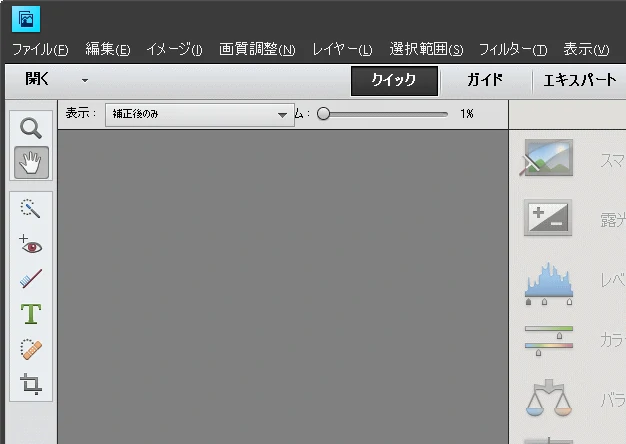Open the Exposure plus-minus adjustment
Viewport: 626px width, 444px height.
[x=548, y=218]
